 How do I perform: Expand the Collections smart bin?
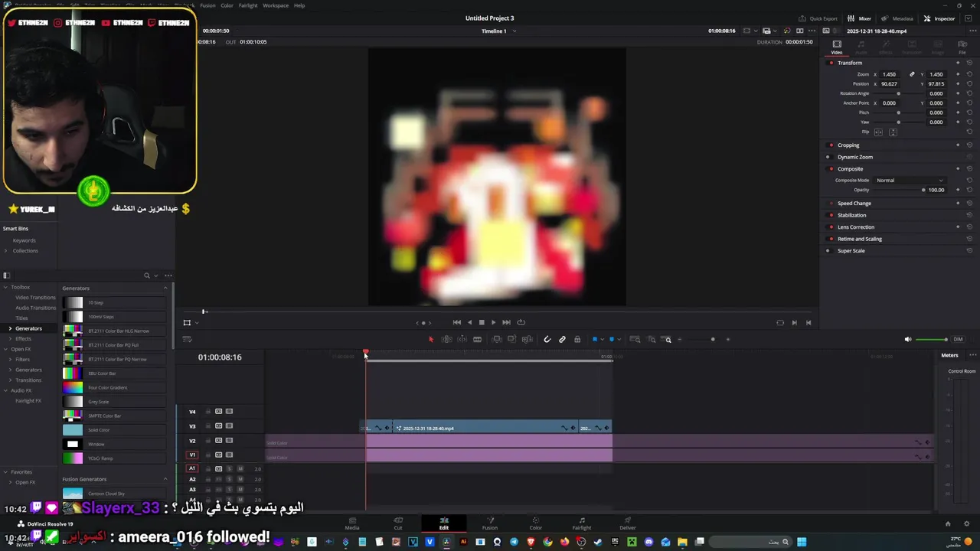click(6, 250)
